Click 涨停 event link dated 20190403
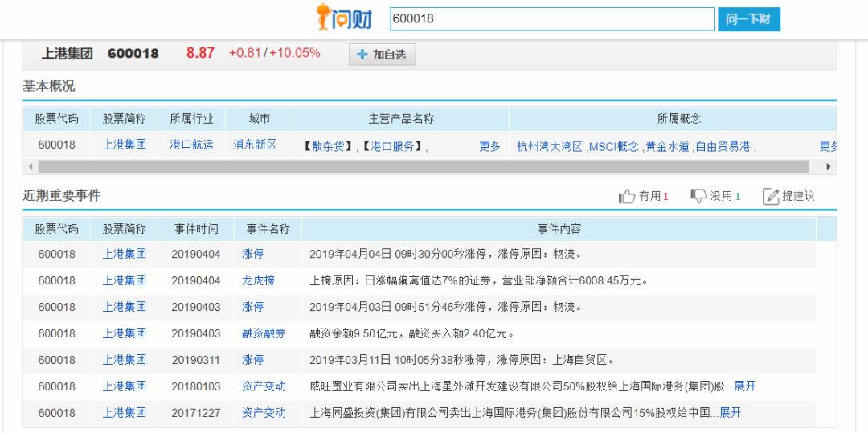This screenshot has width=868, height=433. [253, 307]
